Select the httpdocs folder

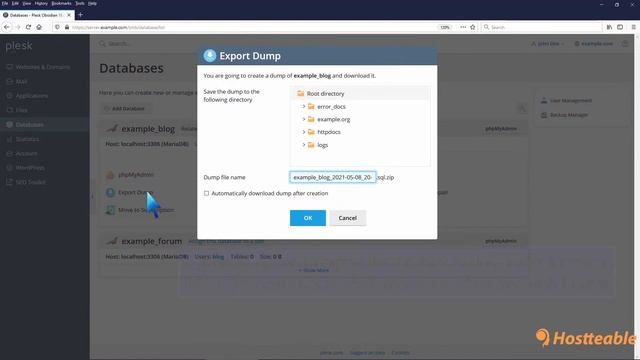[329, 132]
